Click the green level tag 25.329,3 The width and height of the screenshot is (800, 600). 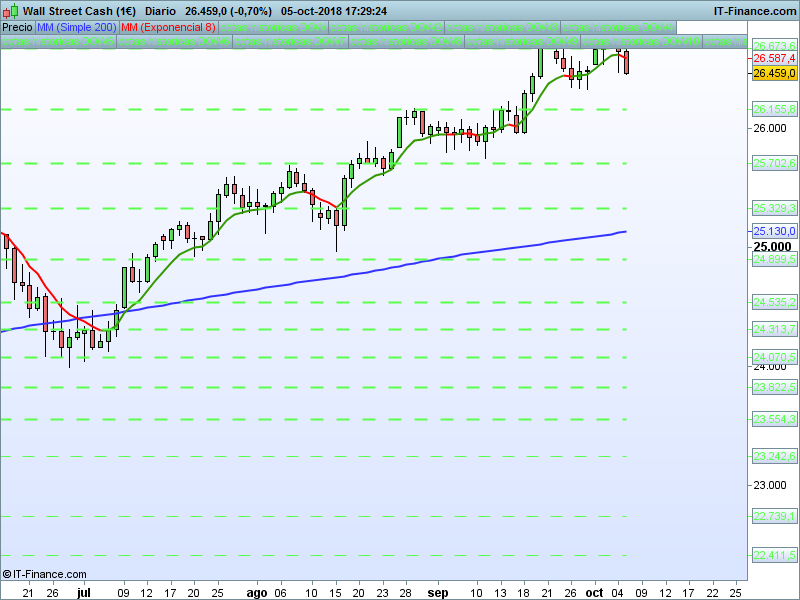click(774, 208)
